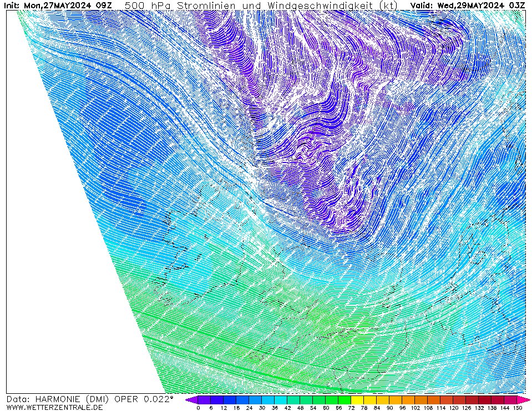This screenshot has height=411, width=532.
Task: Click the legend value 60
Action: pos(326,408)
